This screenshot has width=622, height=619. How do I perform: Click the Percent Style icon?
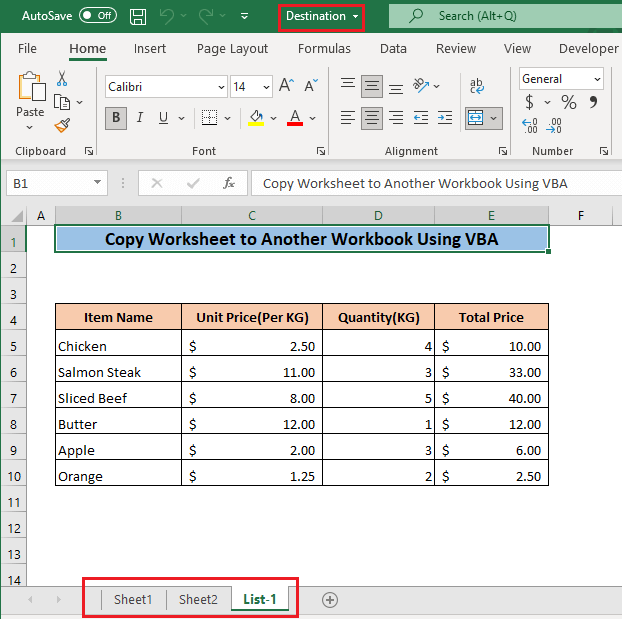pyautogui.click(x=568, y=103)
